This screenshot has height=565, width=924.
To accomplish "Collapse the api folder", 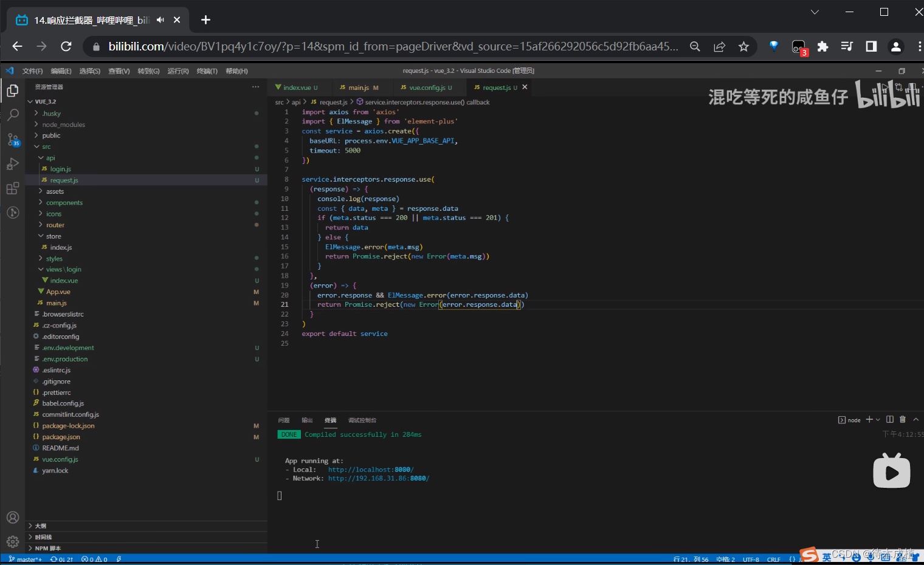I will 50,158.
